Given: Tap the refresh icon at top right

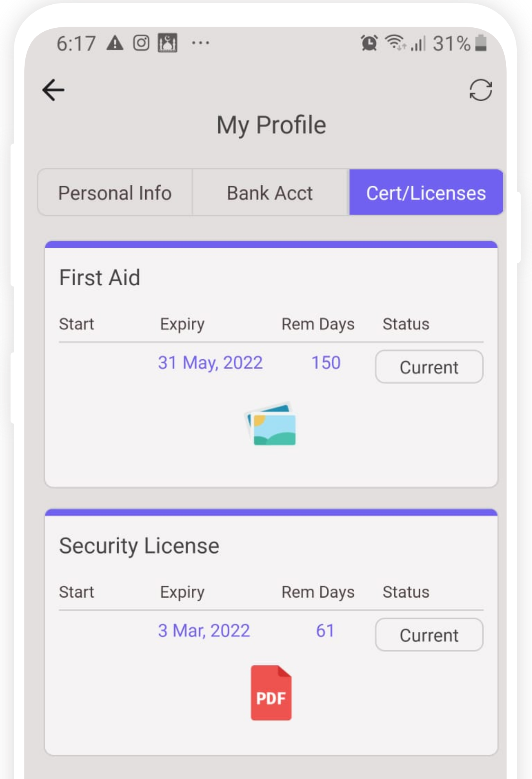Looking at the screenshot, I should [x=480, y=90].
